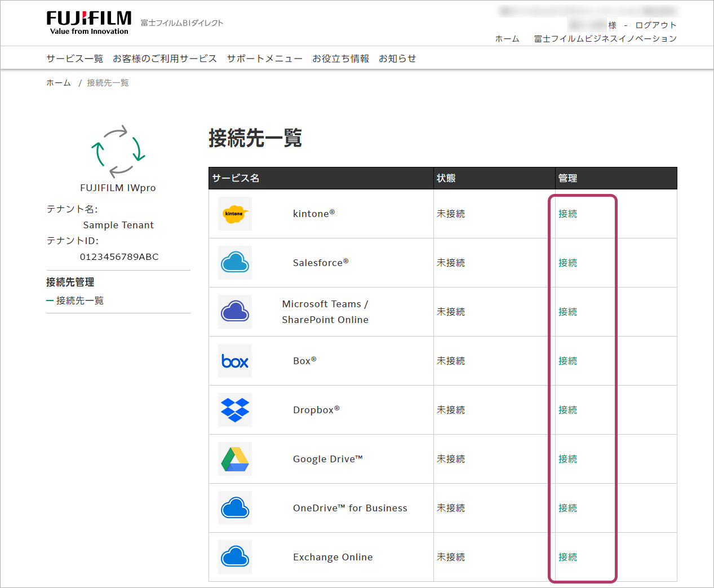Viewport: 714px width, 588px height.
Task: Click the 富士フイルムBIダイレクト header text
Action: (182, 23)
